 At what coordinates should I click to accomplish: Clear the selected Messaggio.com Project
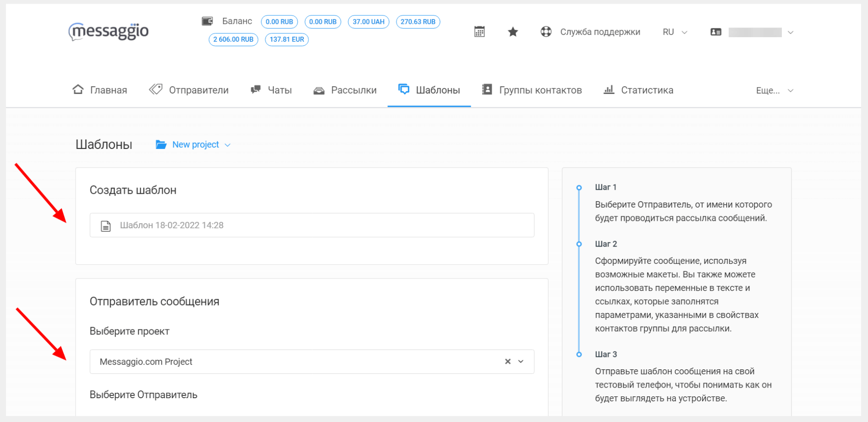coord(508,362)
